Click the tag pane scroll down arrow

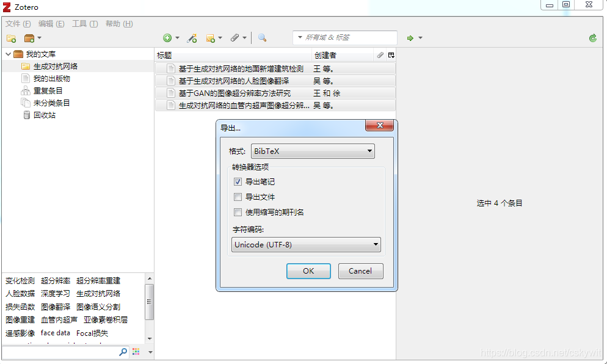pos(150,339)
